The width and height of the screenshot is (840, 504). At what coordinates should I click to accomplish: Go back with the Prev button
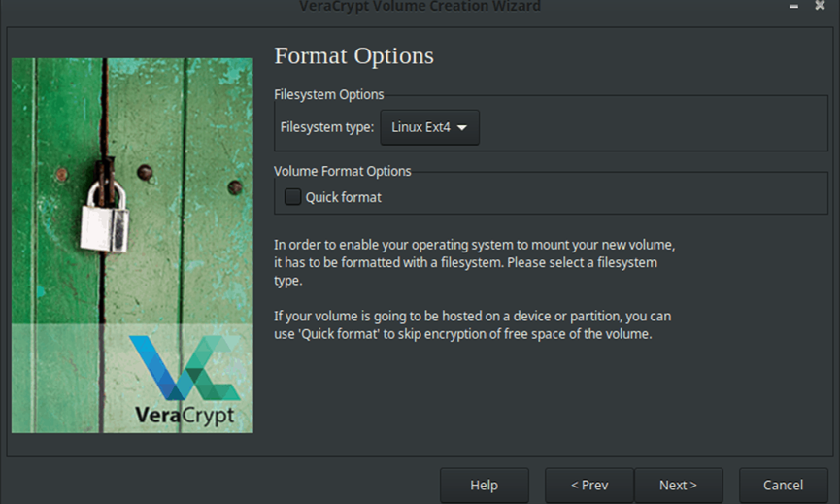point(589,486)
